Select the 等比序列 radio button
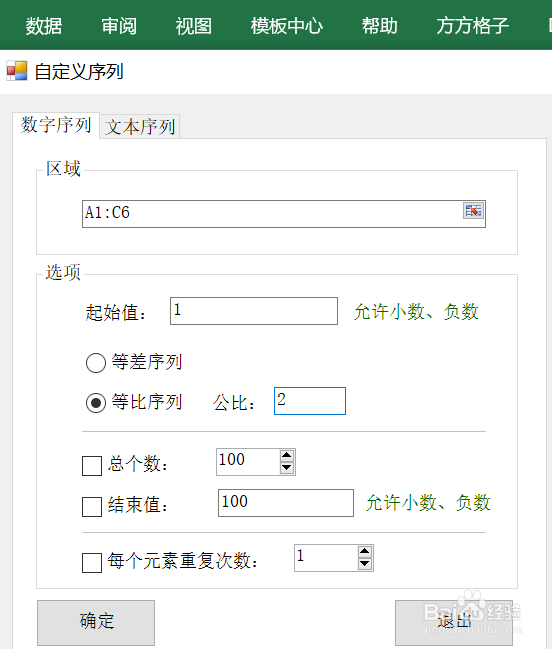The width and height of the screenshot is (552, 649). (x=96, y=403)
